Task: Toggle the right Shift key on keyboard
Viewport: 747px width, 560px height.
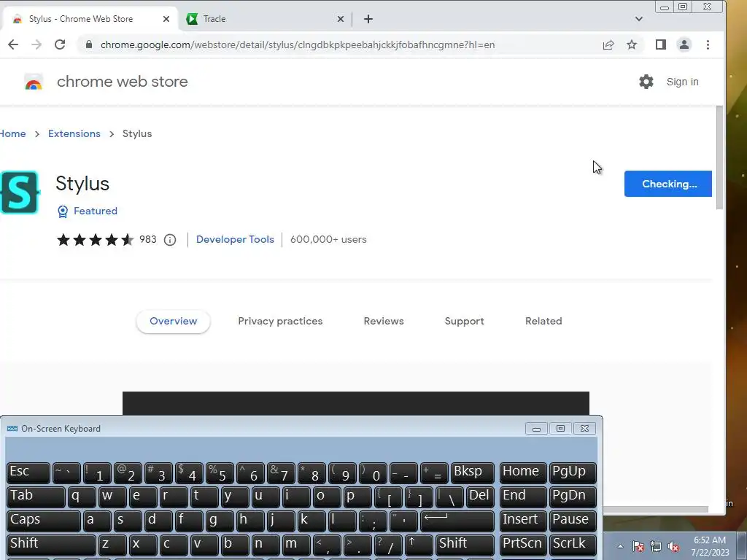Action: (465, 545)
